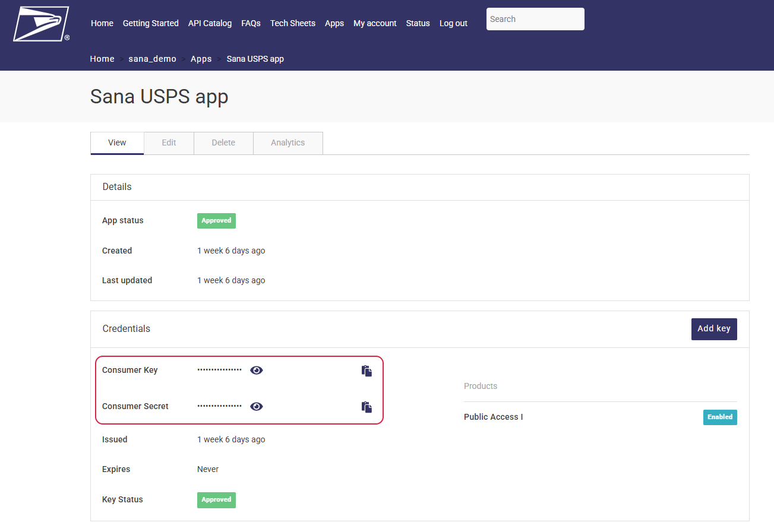Switch to the Edit tab

(x=169, y=143)
